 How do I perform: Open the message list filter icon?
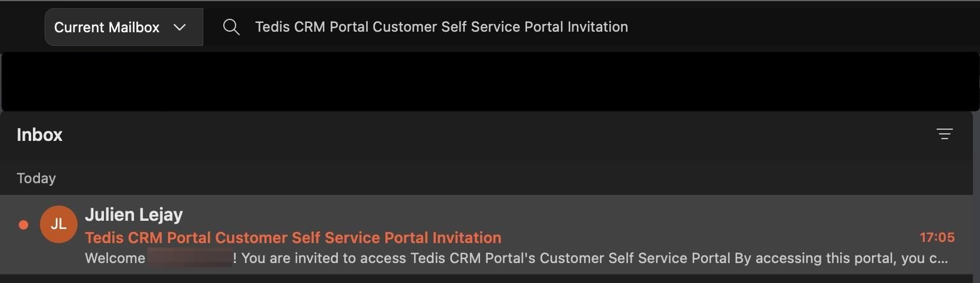(944, 134)
